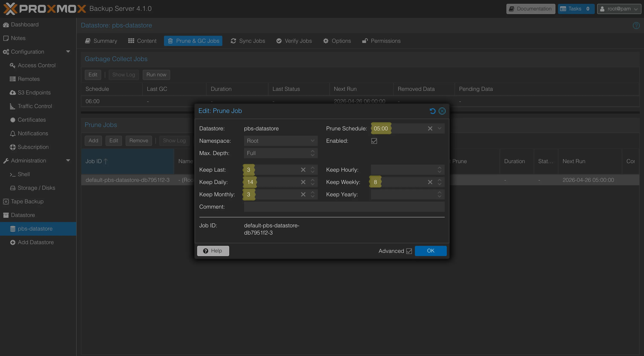Viewport: 644px width, 356px height.
Task: Open Notifications settings
Action: click(x=38, y=133)
